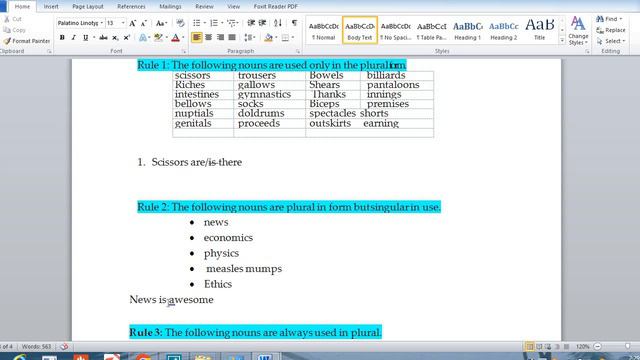The width and height of the screenshot is (640, 360).
Task: Open Review tab
Action: [204, 7]
